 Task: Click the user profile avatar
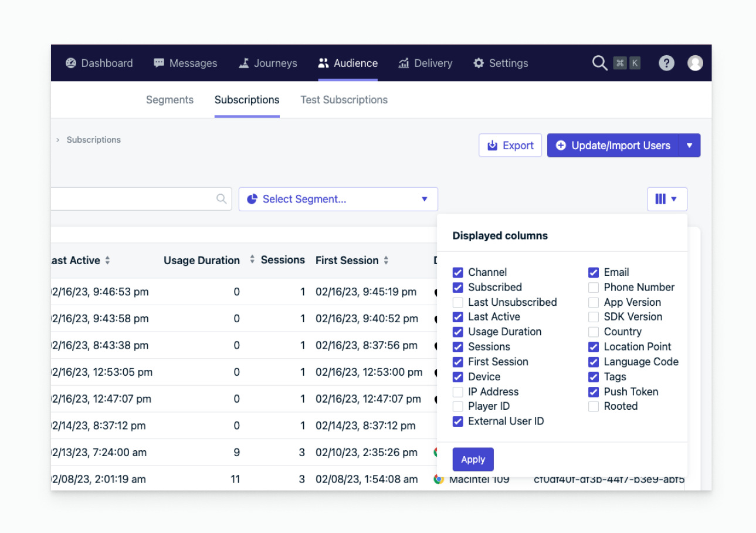(x=695, y=63)
